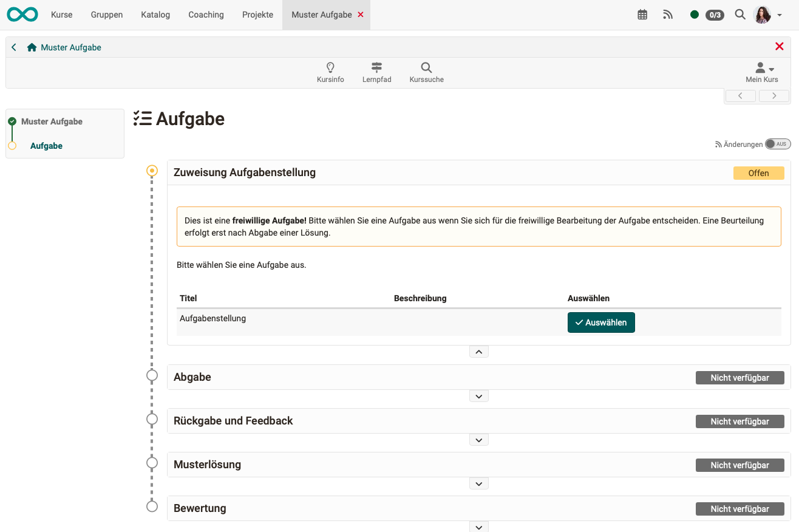The width and height of the screenshot is (799, 532).
Task: Click the ILIAS infinity logo
Action: pyautogui.click(x=22, y=14)
